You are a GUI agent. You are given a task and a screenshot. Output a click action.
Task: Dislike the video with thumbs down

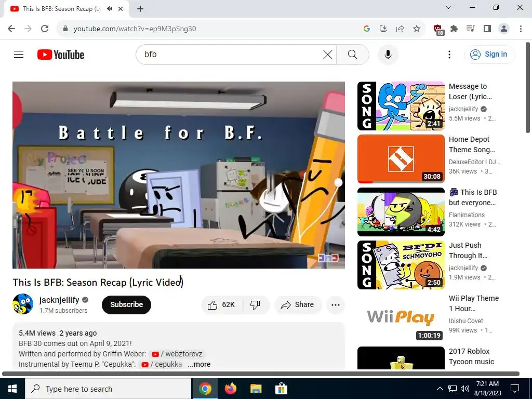point(256,304)
